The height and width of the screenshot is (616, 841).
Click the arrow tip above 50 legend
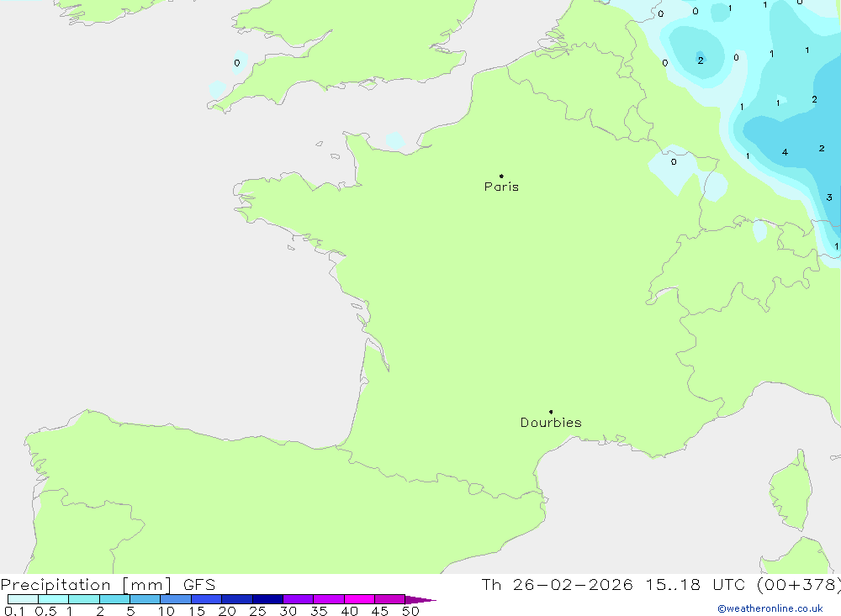tap(420, 599)
